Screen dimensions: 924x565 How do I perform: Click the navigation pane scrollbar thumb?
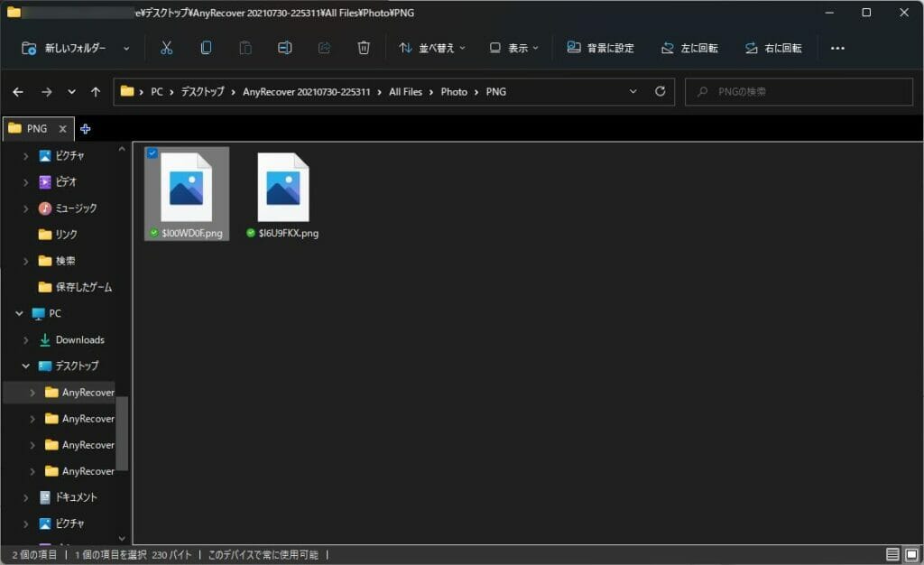pyautogui.click(x=122, y=433)
